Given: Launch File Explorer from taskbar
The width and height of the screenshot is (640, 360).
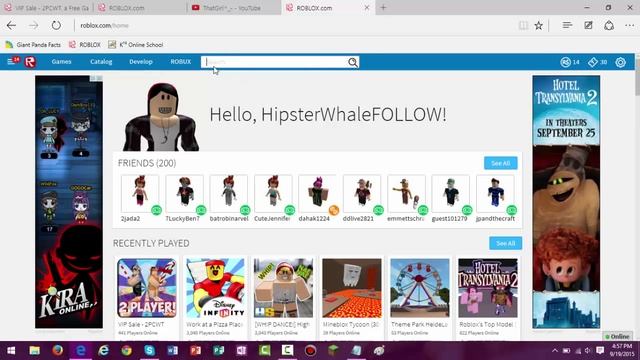Looking at the screenshot, I should coord(35,351).
